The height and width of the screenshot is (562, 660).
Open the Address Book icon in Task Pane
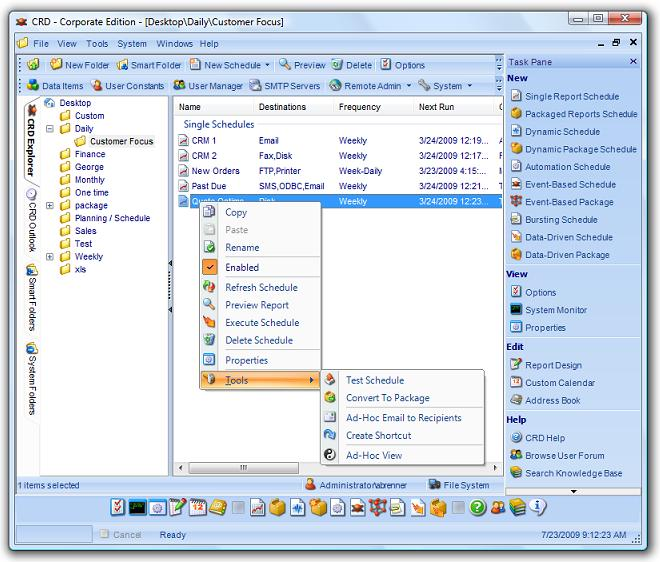(x=516, y=400)
